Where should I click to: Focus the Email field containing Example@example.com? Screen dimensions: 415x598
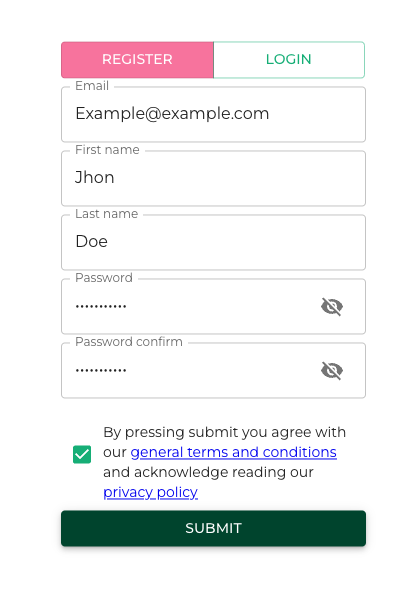point(213,114)
